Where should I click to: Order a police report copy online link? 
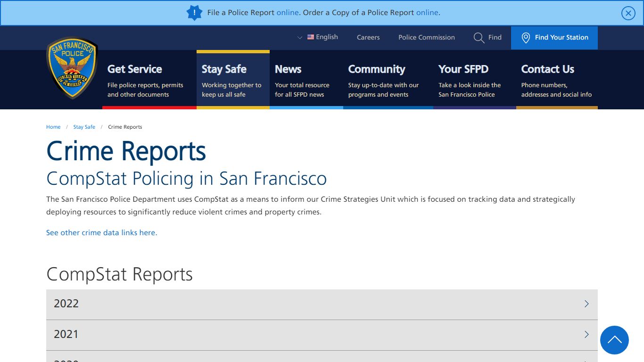coord(427,13)
